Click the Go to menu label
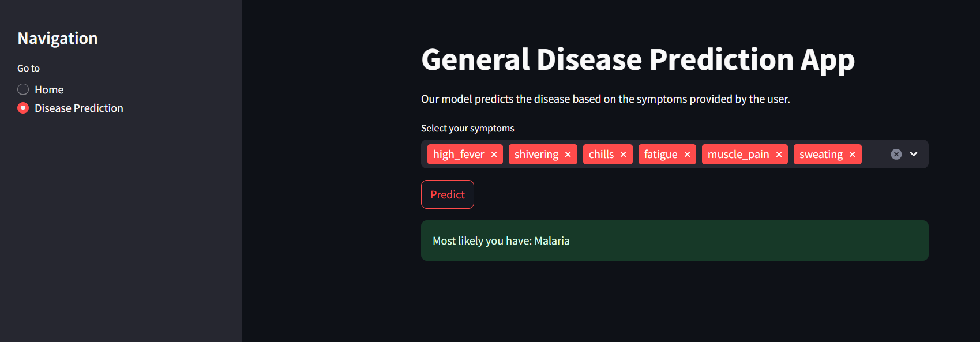This screenshot has width=980, height=342. click(x=28, y=68)
